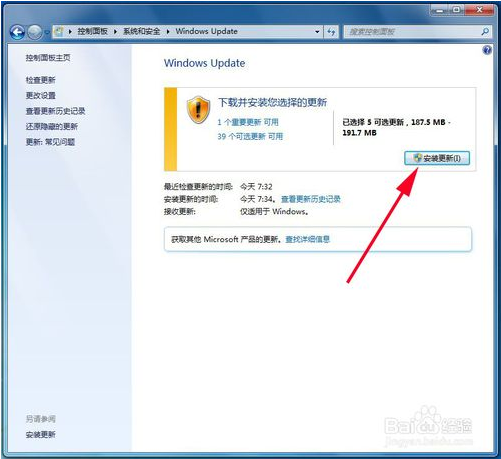Viewport: 501px width, 459px height.
Task: Click the 下载并安装您选择的更新 heading
Action: [x=273, y=102]
